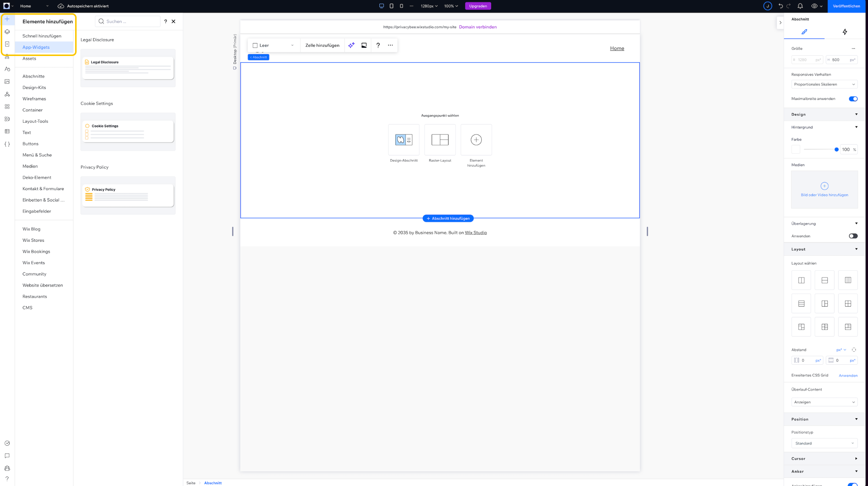
Task: Open the Leer layout dropdown in section toolbar
Action: 274,45
